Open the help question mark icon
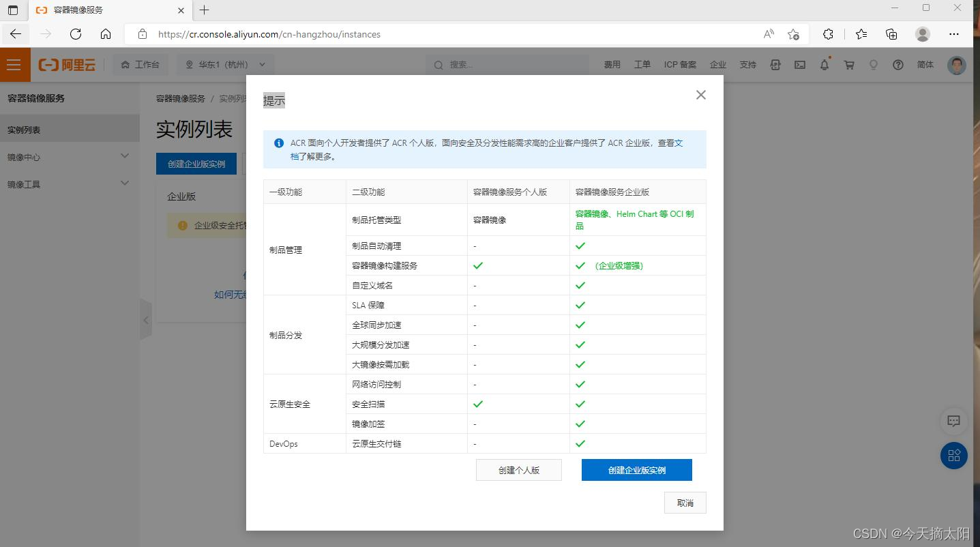This screenshot has height=547, width=980. point(898,65)
